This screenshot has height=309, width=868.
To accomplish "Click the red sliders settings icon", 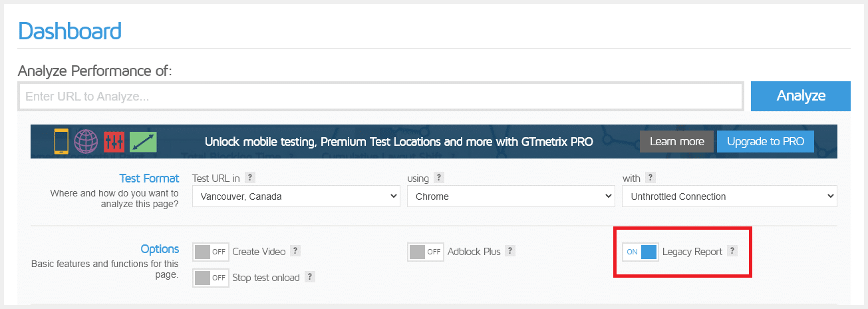I will click(114, 142).
